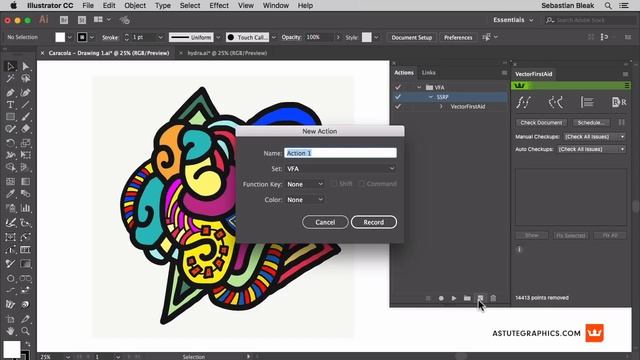Open Adobe Bridge with the Br icon
Viewport: 640px width, 360px height.
coord(64,20)
